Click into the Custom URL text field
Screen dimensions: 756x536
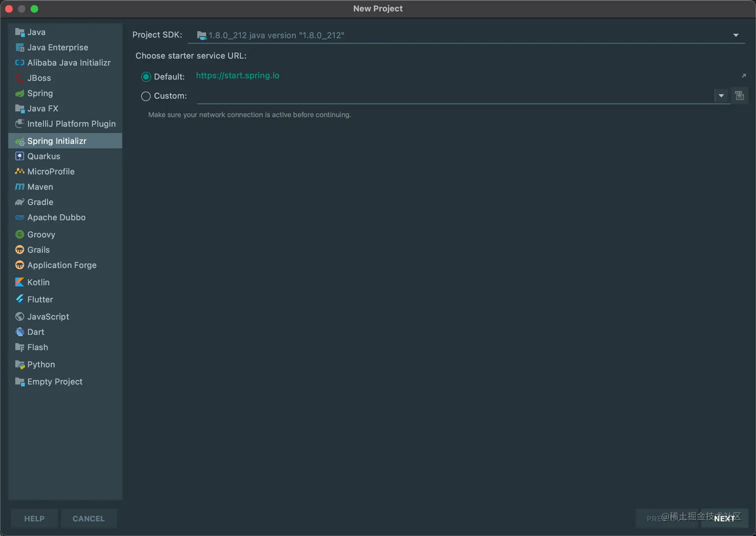[x=455, y=95]
